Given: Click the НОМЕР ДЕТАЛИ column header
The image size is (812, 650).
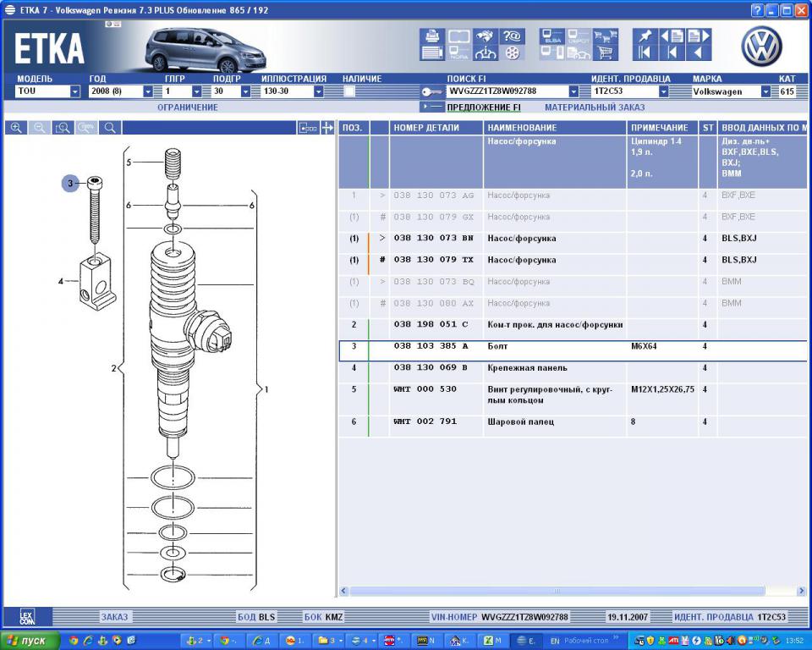Looking at the screenshot, I should [436, 128].
